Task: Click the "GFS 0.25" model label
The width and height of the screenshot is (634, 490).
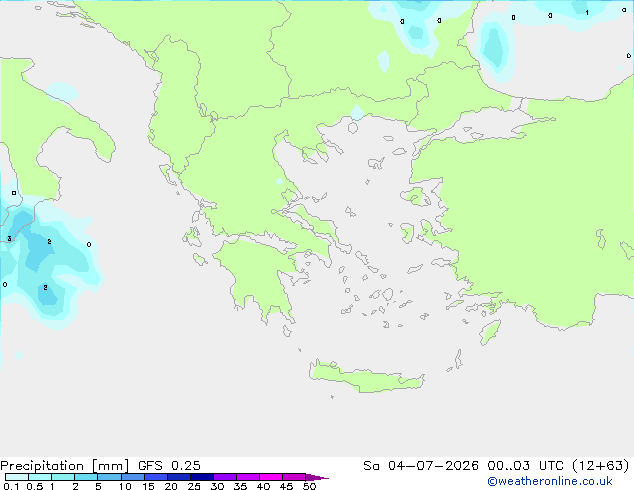Action: coord(169,466)
